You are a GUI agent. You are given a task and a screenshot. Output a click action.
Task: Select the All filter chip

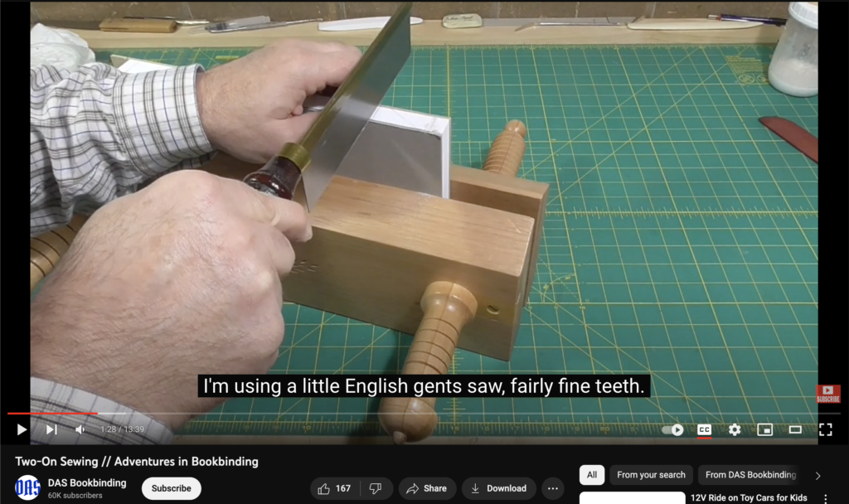[592, 475]
